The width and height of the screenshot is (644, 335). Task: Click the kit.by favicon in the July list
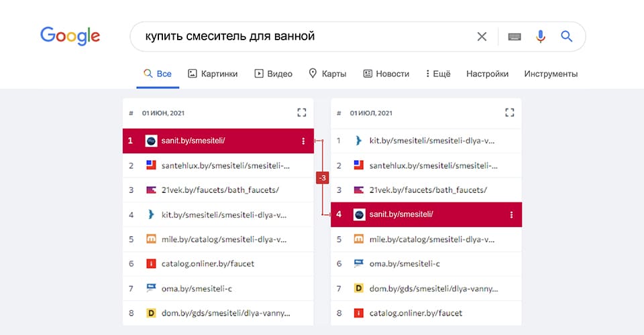pos(358,141)
